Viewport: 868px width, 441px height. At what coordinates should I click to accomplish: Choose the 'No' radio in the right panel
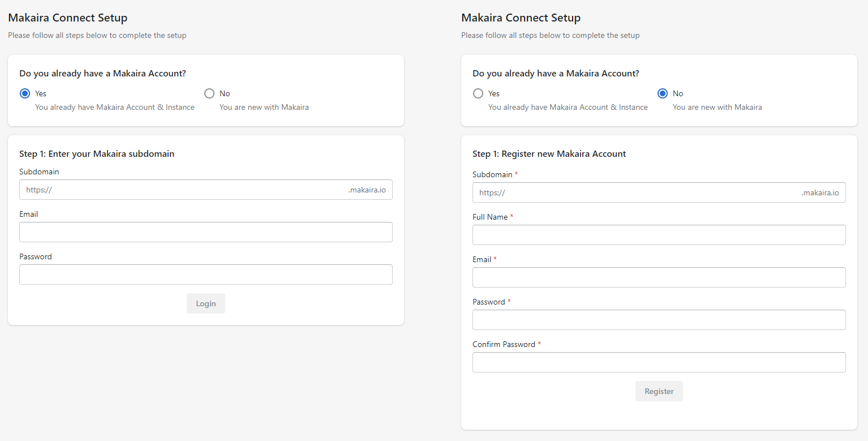pos(663,93)
